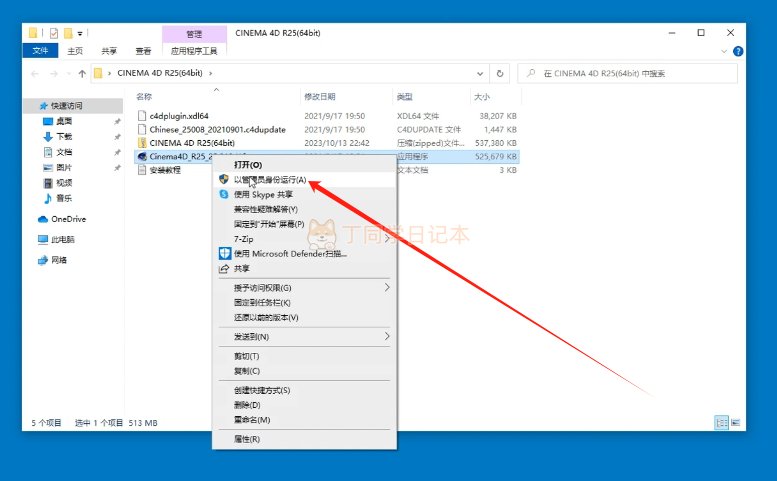This screenshot has height=481, width=777.
Task: Click the 共享 context menu entry
Action: point(242,268)
